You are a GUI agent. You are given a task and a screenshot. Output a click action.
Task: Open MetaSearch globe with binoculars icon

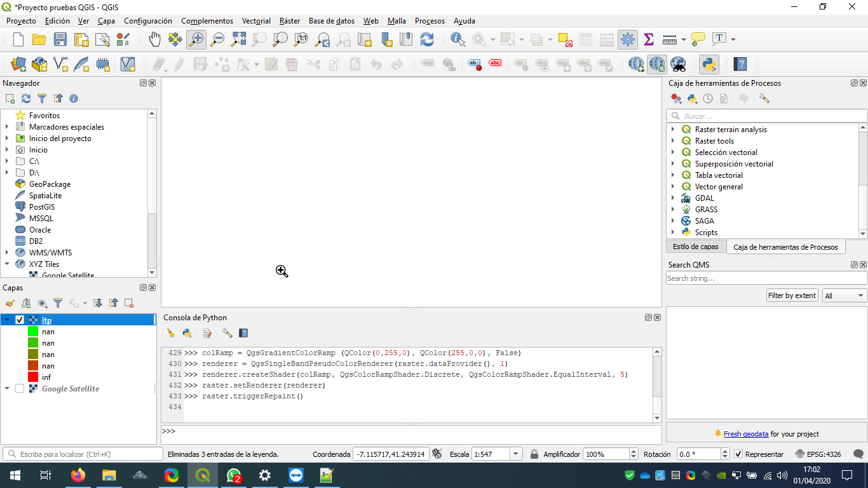(x=678, y=64)
